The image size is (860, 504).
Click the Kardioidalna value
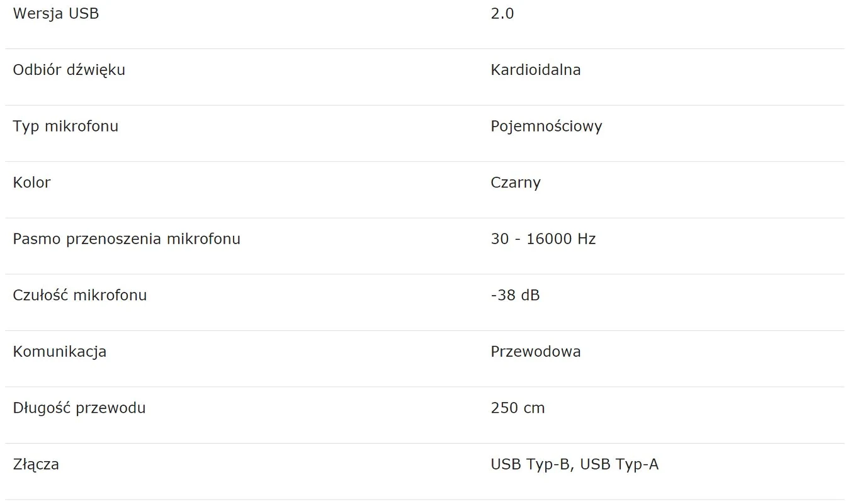coord(536,70)
